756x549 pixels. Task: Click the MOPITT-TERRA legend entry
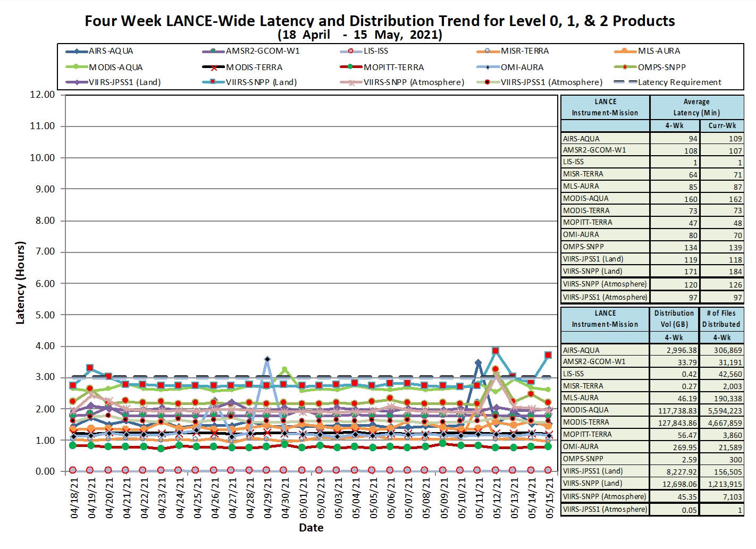tap(382, 67)
